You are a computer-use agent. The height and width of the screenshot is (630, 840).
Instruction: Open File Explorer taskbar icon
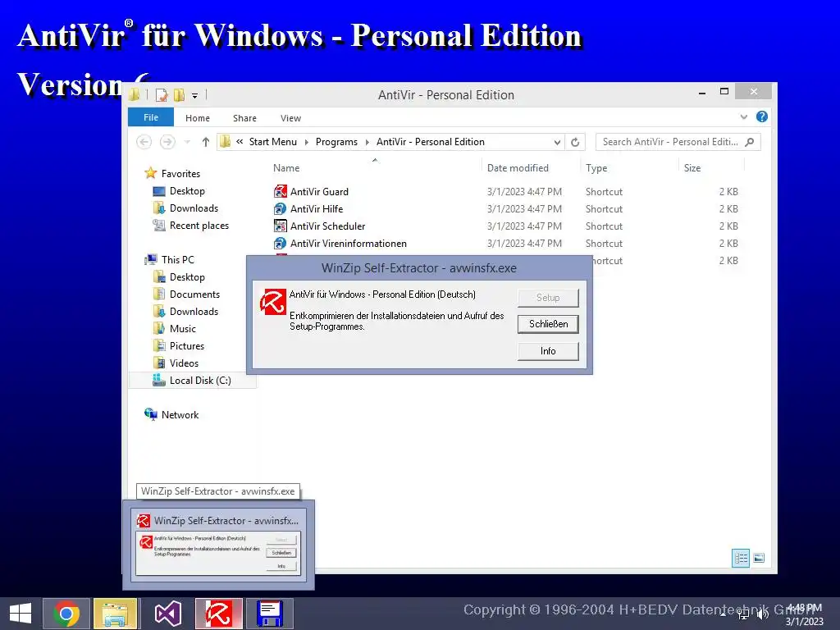tap(116, 614)
